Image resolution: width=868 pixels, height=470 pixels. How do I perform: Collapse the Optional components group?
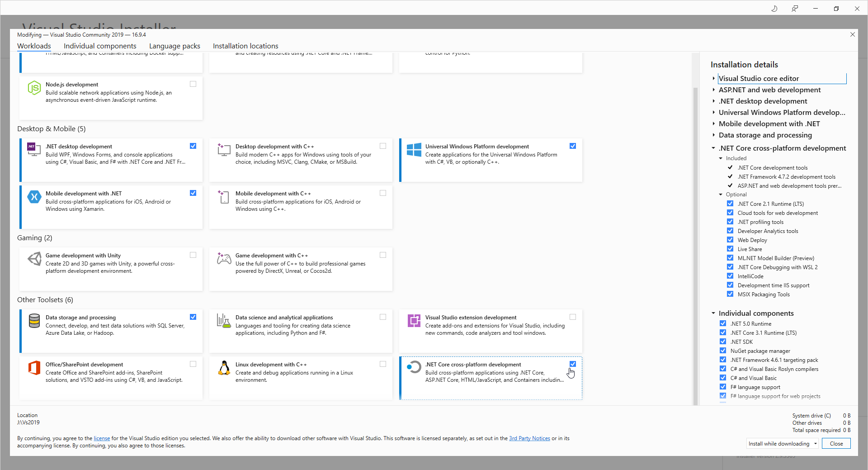[x=721, y=195]
